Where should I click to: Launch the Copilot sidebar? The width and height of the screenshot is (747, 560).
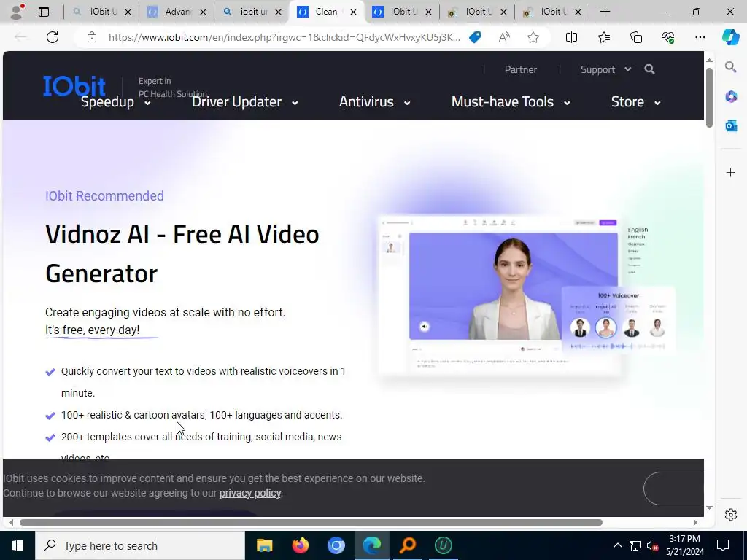pyautogui.click(x=730, y=37)
